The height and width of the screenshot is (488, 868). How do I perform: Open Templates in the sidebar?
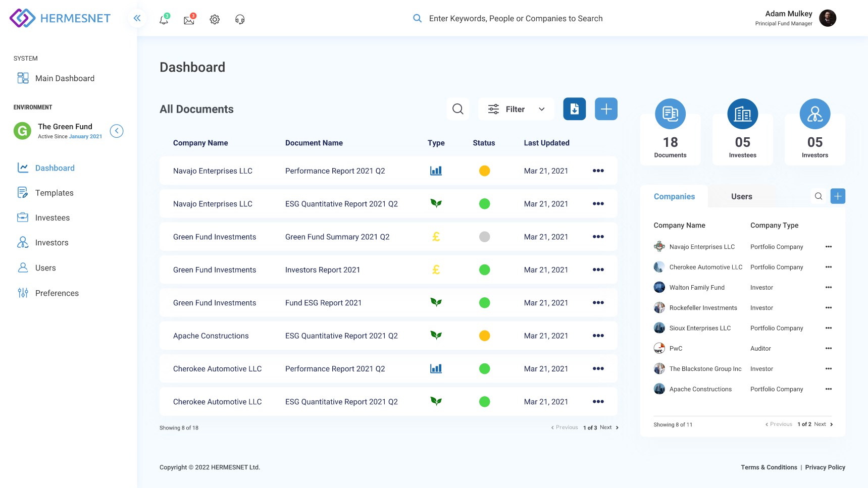[54, 193]
